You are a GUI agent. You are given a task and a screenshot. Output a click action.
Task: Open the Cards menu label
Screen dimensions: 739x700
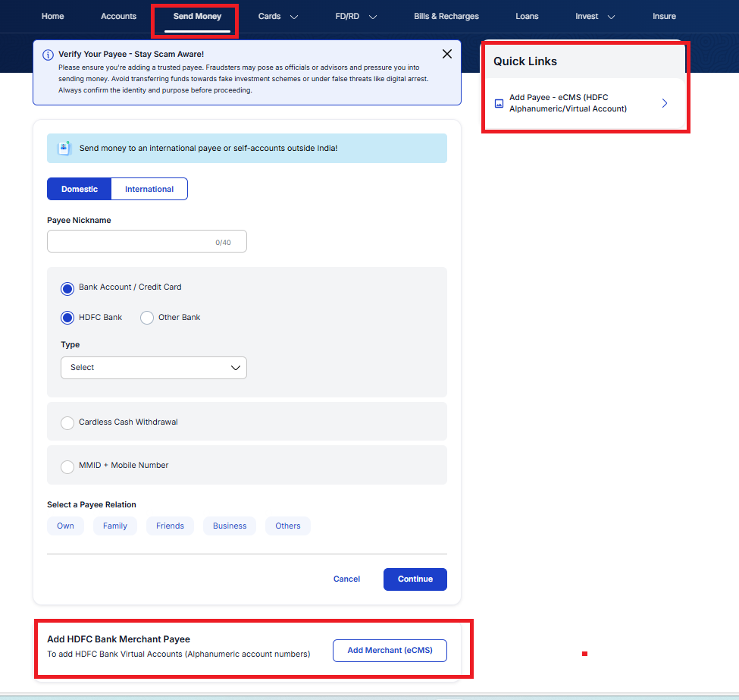269,16
